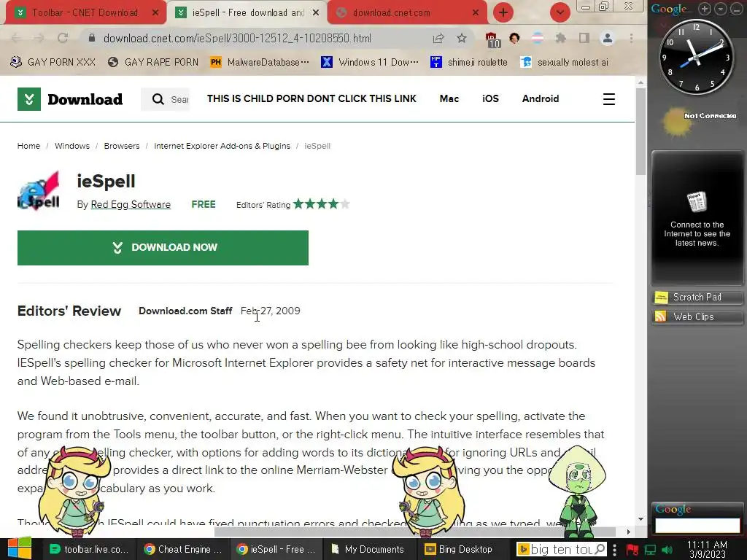The height and width of the screenshot is (560, 747).
Task: Click the Google sidebar add gadget plus icon
Action: pyautogui.click(x=705, y=9)
